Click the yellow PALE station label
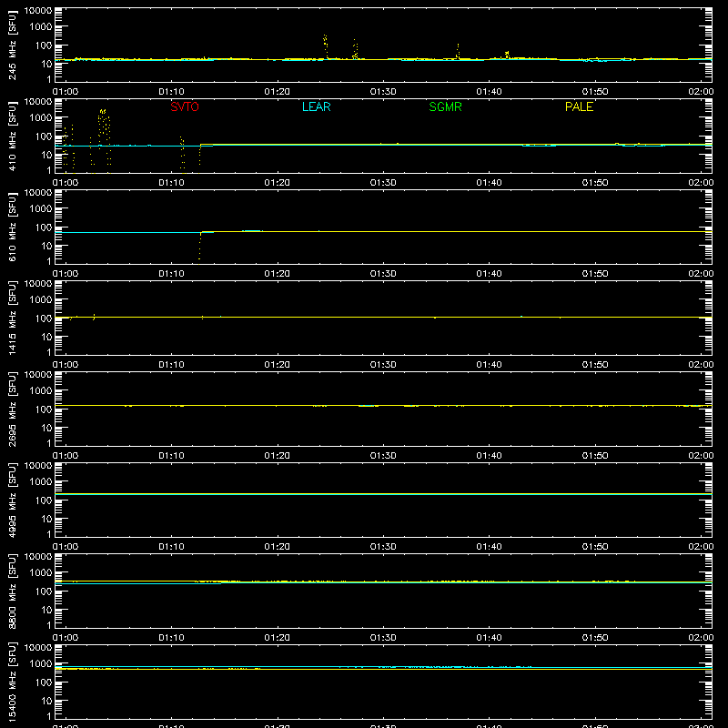The width and height of the screenshot is (728, 728). click(x=579, y=106)
